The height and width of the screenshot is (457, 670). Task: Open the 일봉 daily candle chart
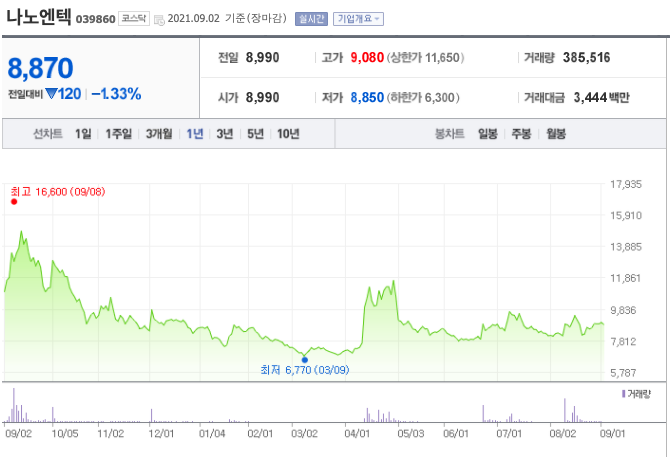click(x=488, y=134)
